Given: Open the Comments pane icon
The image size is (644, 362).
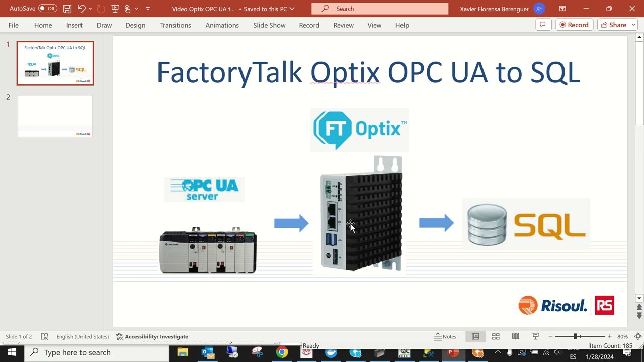Looking at the screenshot, I should (x=543, y=25).
